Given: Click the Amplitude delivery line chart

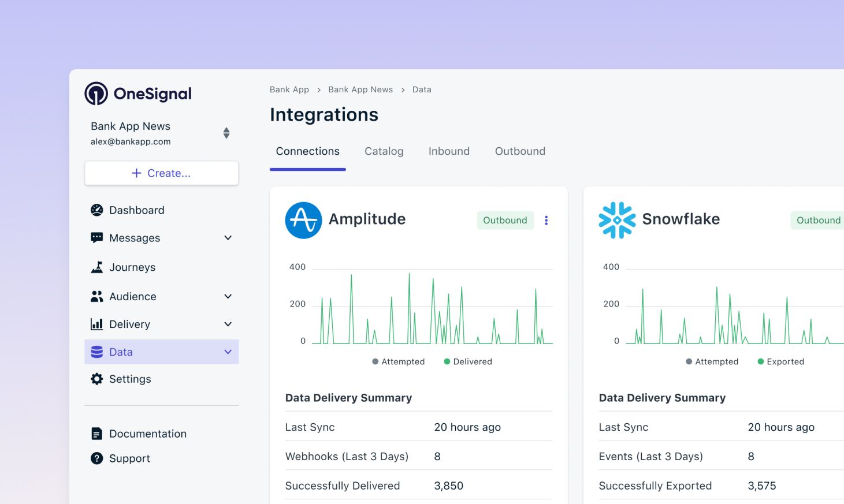Looking at the screenshot, I should click(432, 307).
